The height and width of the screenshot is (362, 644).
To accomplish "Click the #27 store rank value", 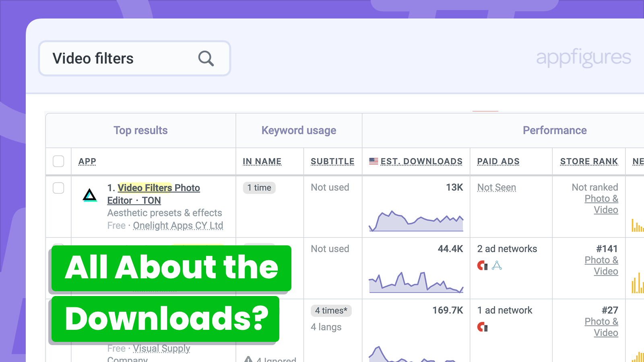I will point(610,311).
